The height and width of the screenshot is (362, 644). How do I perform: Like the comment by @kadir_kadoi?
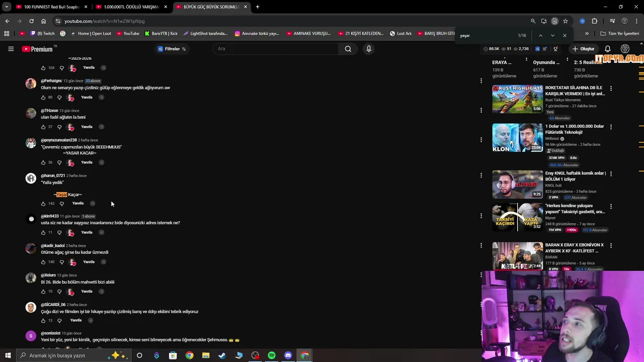[43, 262]
